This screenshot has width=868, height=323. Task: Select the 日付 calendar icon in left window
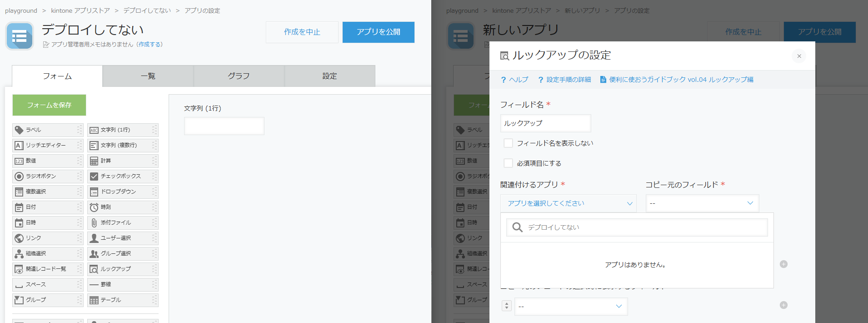pos(19,207)
